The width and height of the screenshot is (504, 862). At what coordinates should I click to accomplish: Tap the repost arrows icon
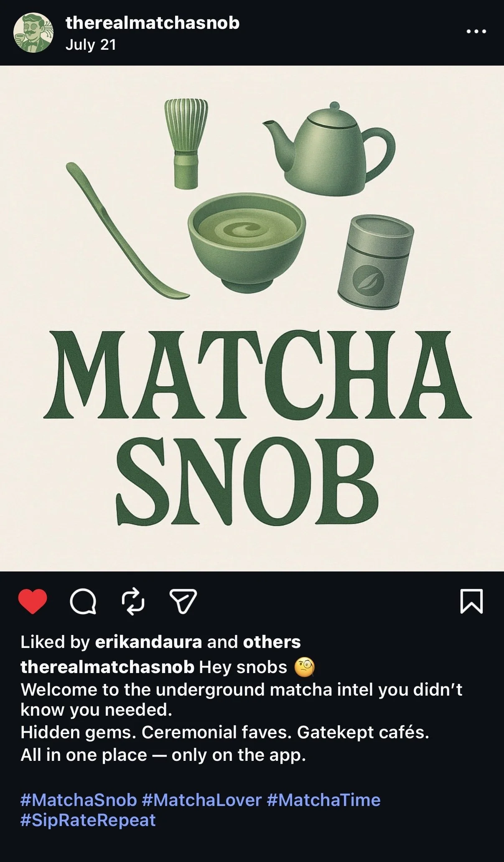tap(133, 602)
